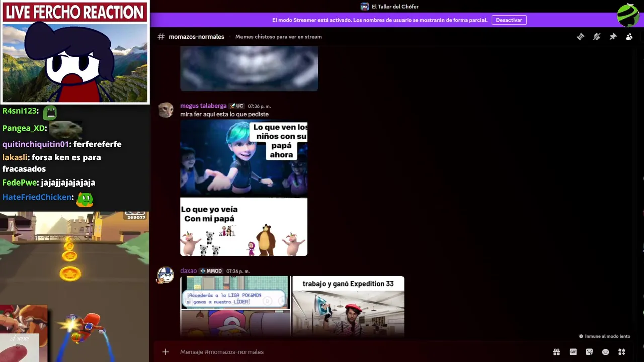Open the GIF picker
644x362 pixels.
tap(573, 352)
